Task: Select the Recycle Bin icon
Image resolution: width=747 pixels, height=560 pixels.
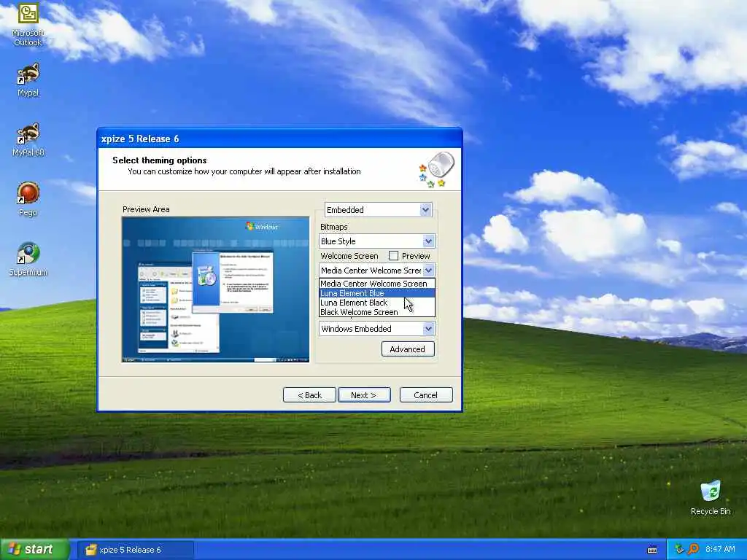Action: point(711,497)
